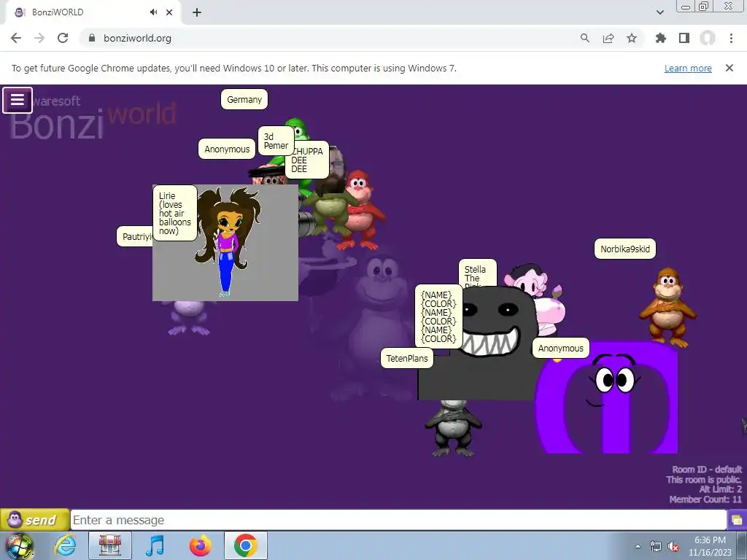This screenshot has width=747, height=560.
Task: Select the 3d Pemer name tag
Action: pos(276,141)
